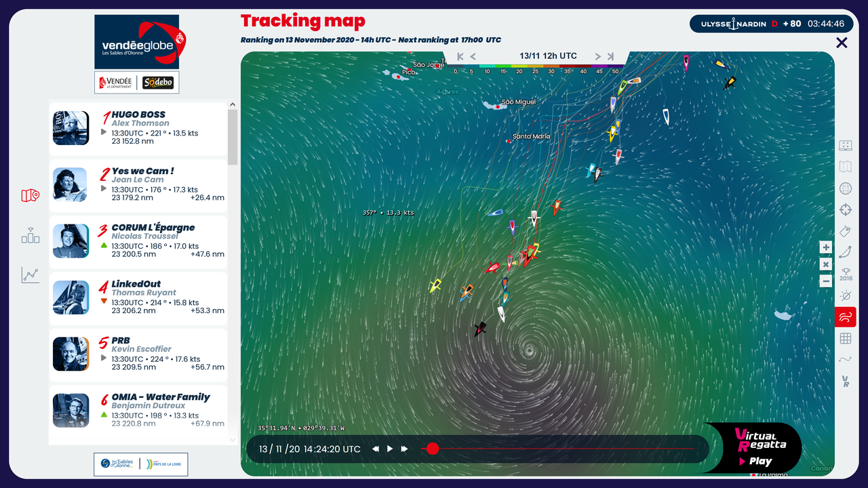Play the race timeline
868x488 pixels.
[x=390, y=449]
